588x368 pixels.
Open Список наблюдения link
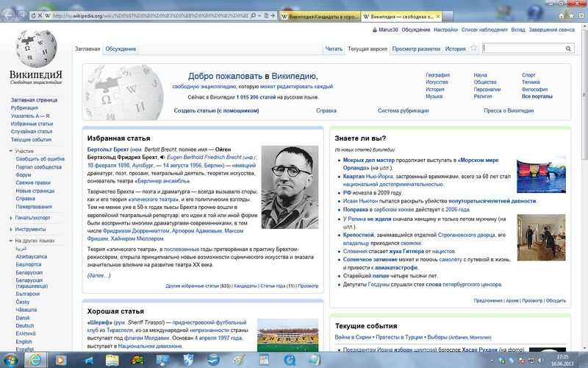[x=484, y=29]
